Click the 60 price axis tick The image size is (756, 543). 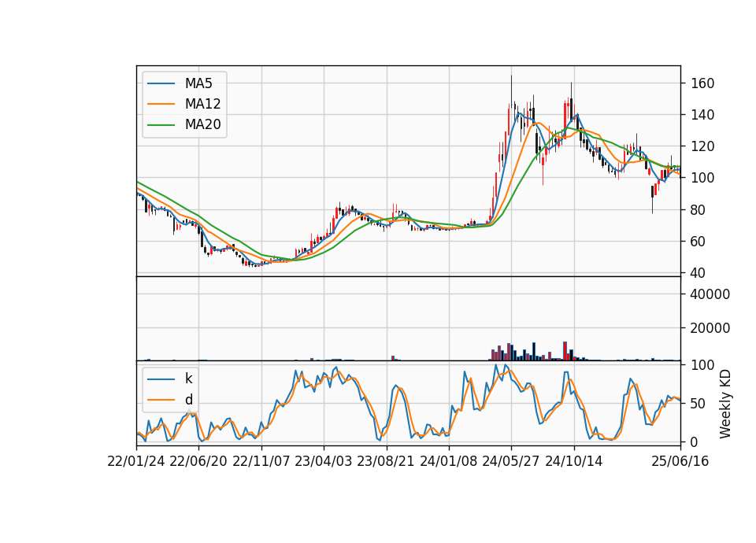(x=699, y=242)
